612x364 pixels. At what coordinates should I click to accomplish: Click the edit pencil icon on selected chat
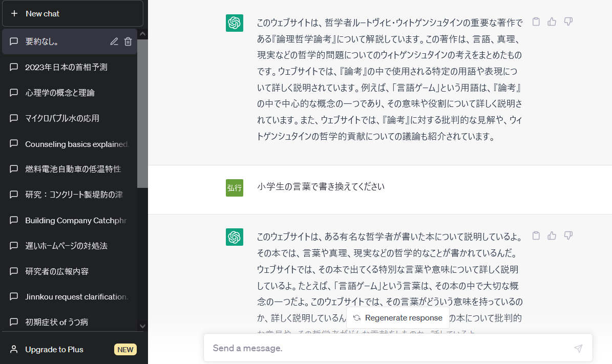point(114,42)
